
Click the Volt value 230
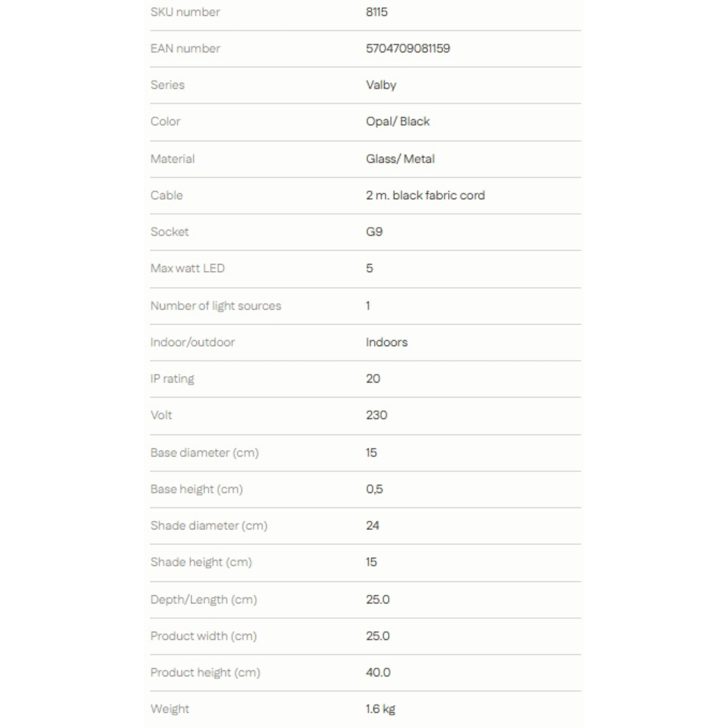pos(376,415)
